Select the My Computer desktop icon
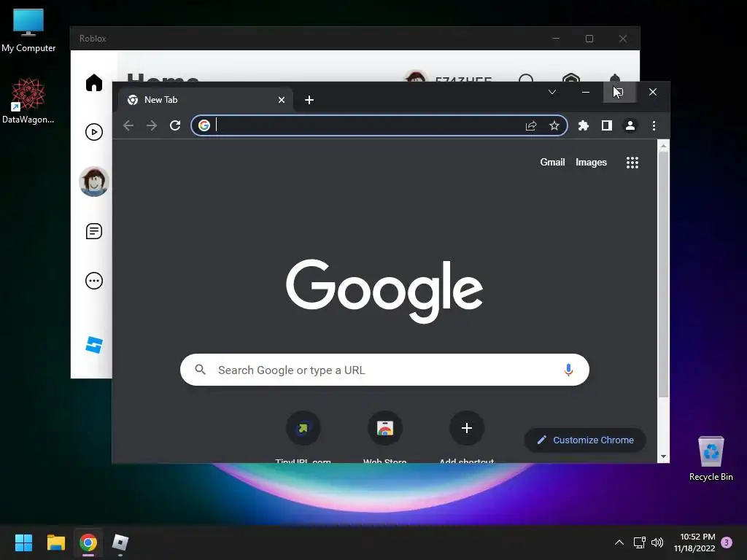This screenshot has height=560, width=747. [x=28, y=29]
